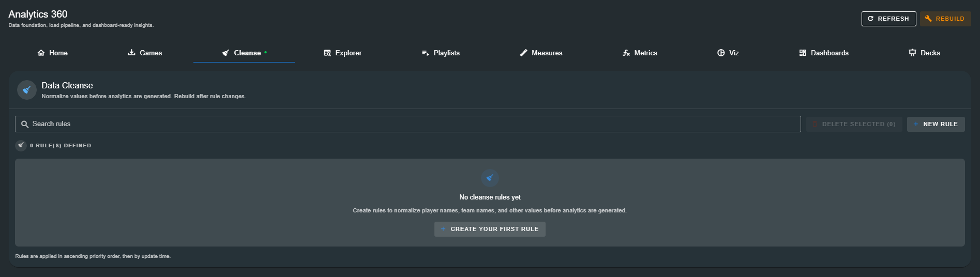Click the Analytics 360 title
Viewport: 980px width, 277px height.
(x=38, y=14)
